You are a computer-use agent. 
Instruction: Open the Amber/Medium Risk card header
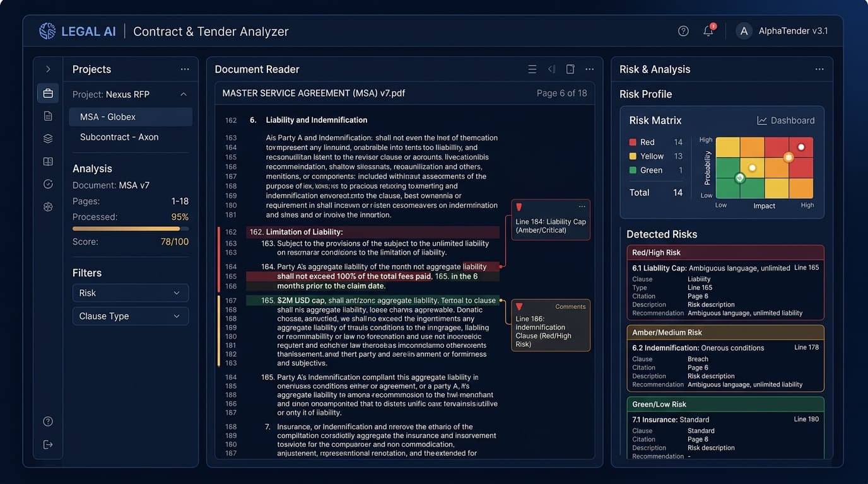pos(725,332)
